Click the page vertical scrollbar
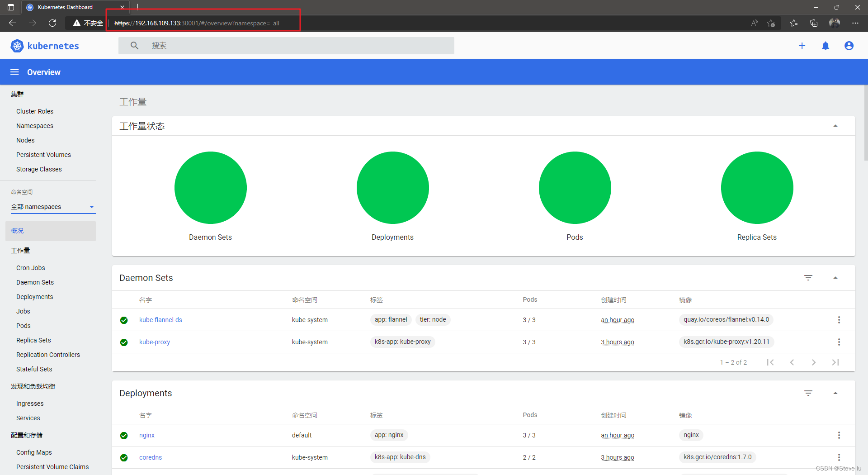Viewport: 868px width, 475px height. [865, 123]
